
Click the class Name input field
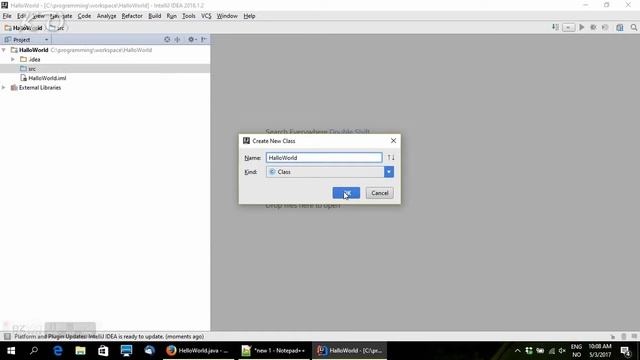[x=324, y=158]
